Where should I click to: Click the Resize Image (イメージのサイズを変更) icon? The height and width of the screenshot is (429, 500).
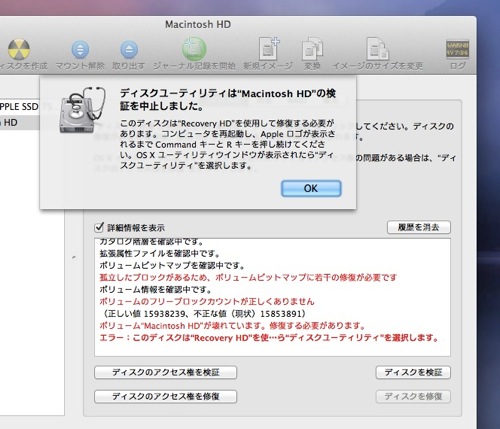377,49
